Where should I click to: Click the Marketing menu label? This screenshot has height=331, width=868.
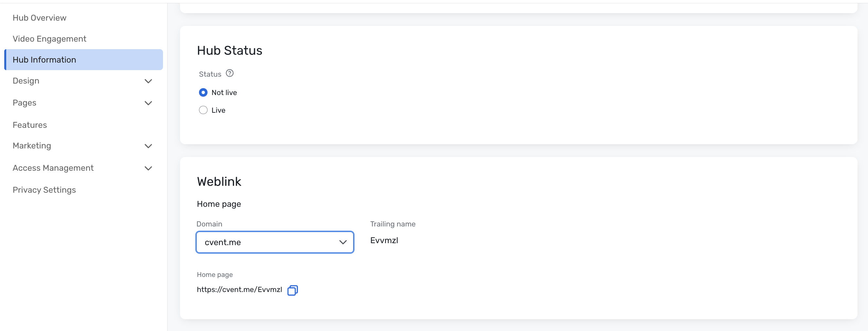32,146
